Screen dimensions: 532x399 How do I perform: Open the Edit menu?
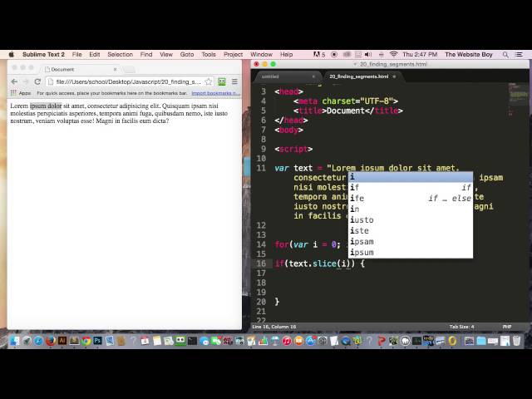94,54
